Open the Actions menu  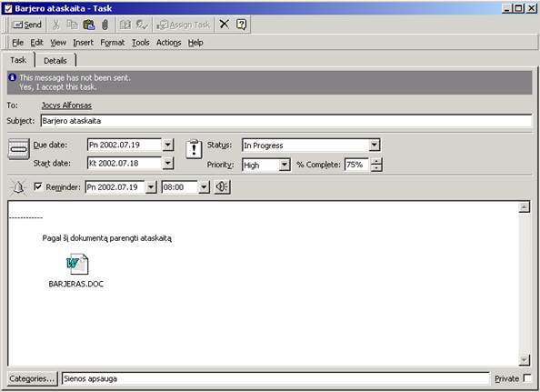point(169,43)
